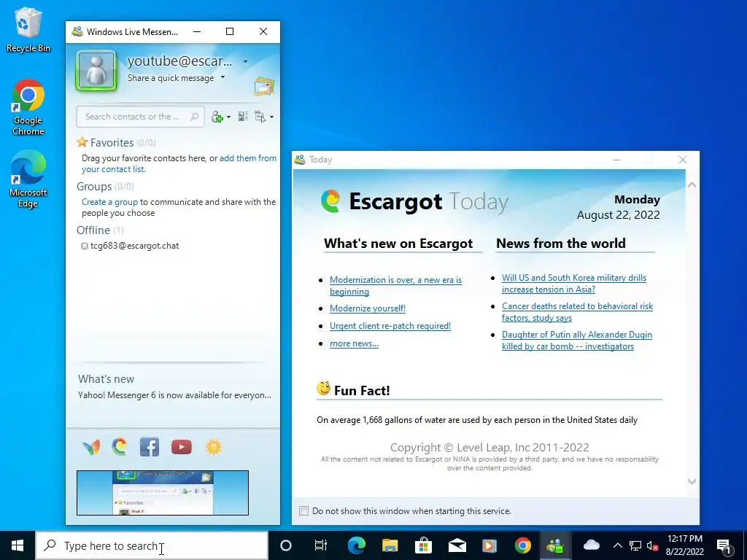The height and width of the screenshot is (560, 747).
Task: Click the Today window scroll up arrow
Action: (692, 184)
